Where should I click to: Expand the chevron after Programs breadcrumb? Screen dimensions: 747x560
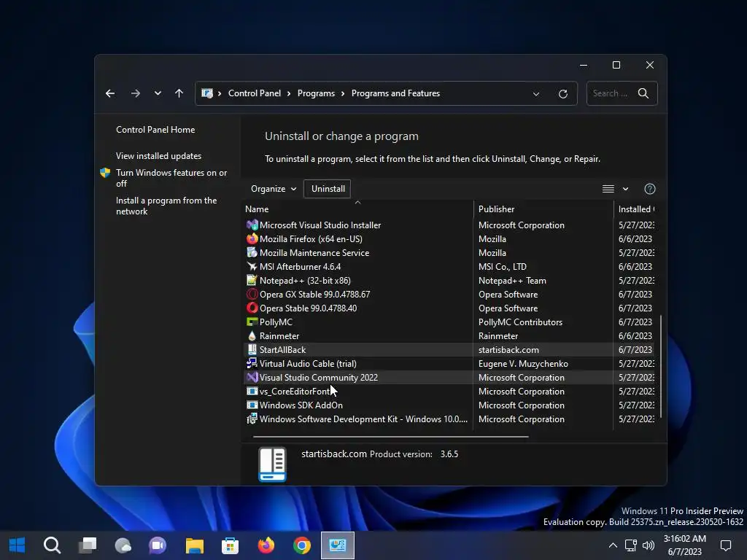click(x=343, y=94)
